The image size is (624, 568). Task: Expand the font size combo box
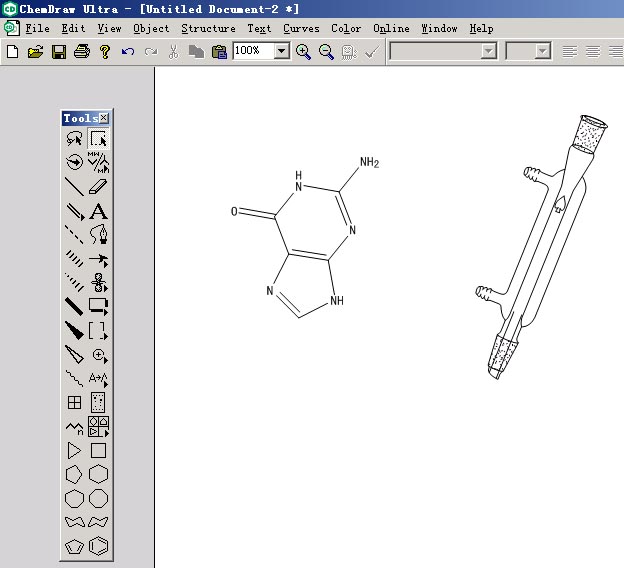[x=543, y=51]
